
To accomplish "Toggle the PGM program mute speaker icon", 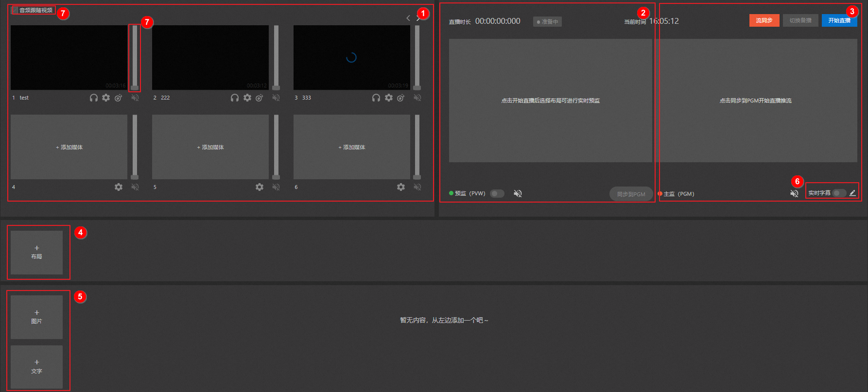I will click(x=795, y=193).
